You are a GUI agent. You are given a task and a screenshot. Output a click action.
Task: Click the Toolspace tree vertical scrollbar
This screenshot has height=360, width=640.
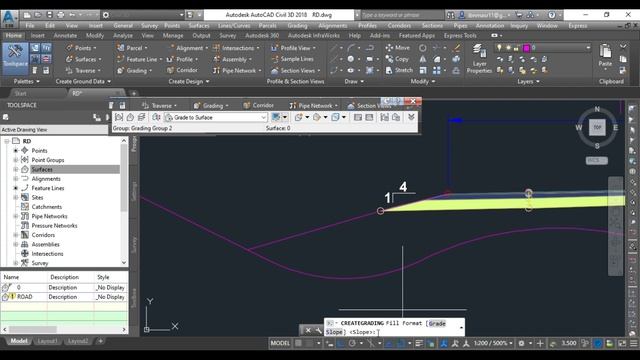point(124,202)
